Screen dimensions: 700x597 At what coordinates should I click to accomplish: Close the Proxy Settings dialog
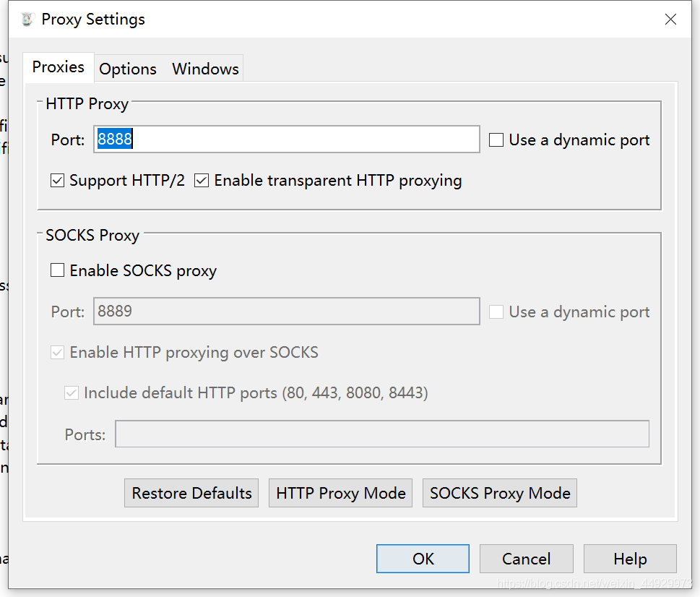coord(670,20)
